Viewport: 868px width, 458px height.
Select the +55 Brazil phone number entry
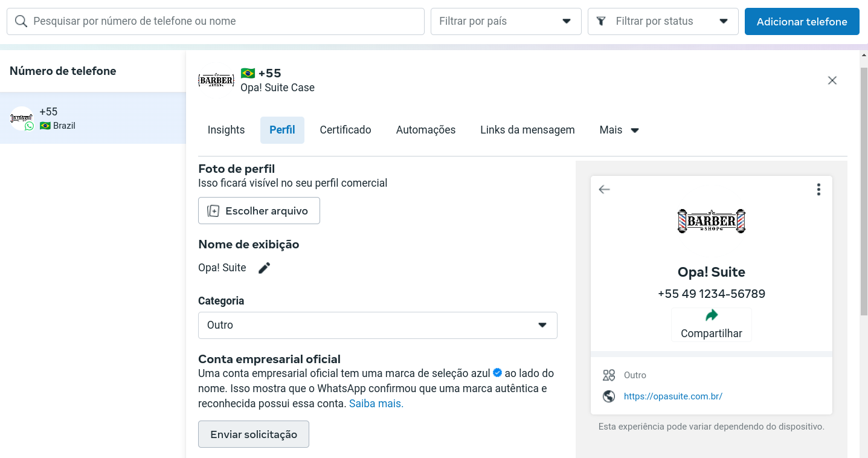[x=93, y=118]
